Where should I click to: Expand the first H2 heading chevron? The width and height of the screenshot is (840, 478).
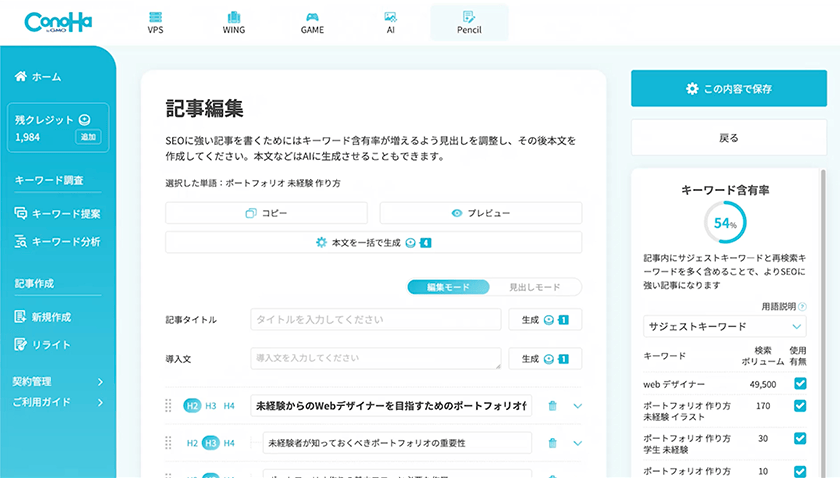pos(577,406)
